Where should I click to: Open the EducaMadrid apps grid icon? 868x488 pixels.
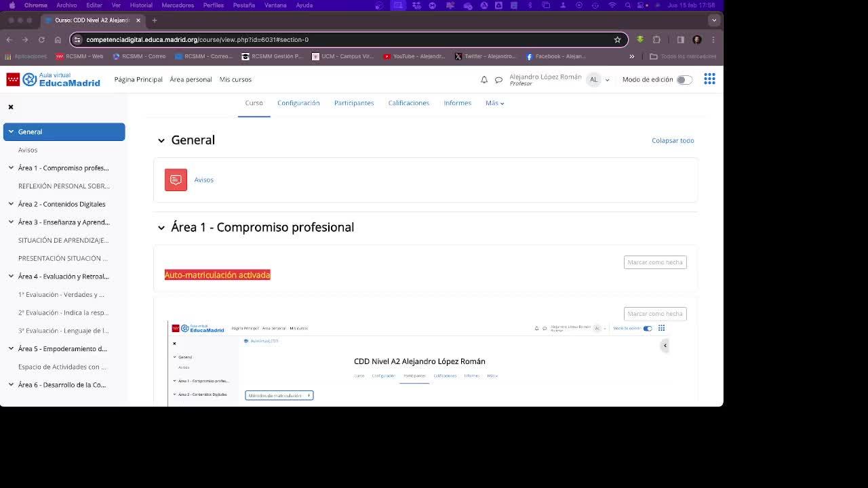[x=709, y=79]
